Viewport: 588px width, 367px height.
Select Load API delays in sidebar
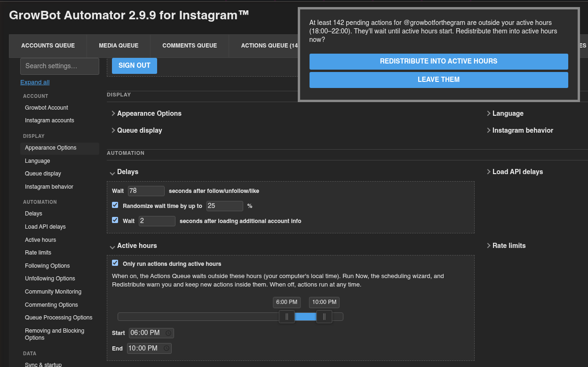tap(45, 227)
